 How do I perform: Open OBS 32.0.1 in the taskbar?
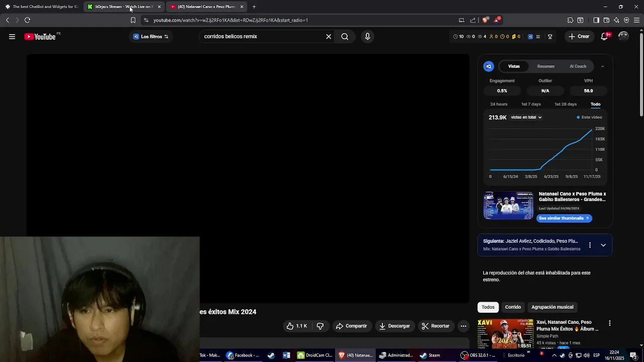point(478,355)
